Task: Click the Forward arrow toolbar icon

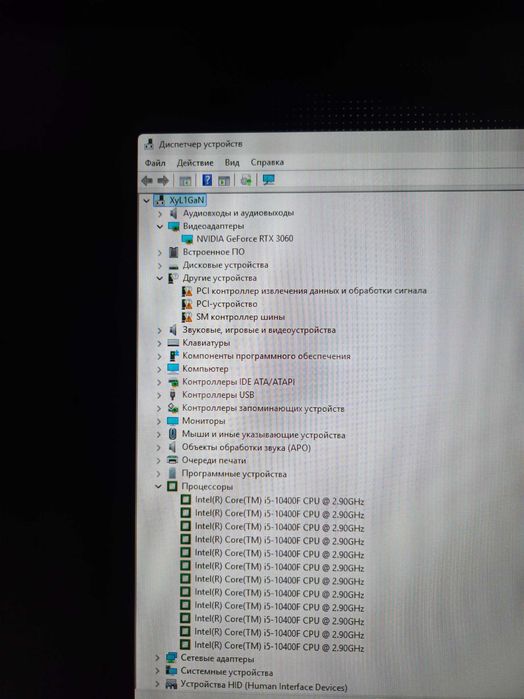Action: tap(163, 181)
